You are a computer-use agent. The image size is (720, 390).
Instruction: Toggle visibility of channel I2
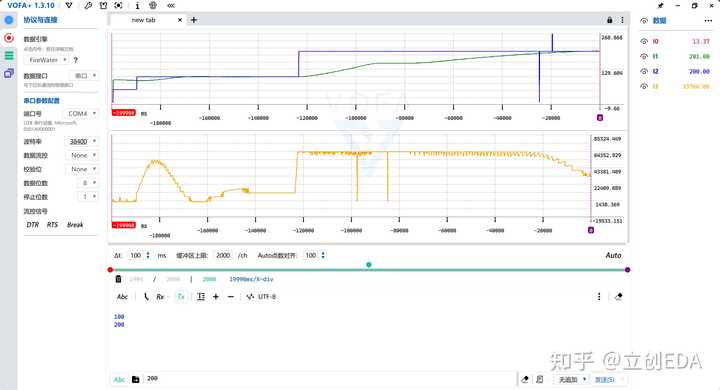click(644, 71)
